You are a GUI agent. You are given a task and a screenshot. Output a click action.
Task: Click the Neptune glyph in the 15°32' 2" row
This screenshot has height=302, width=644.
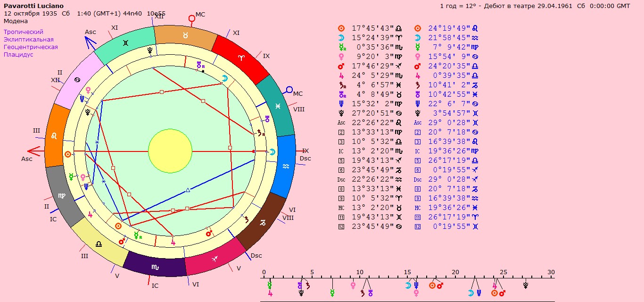pyautogui.click(x=341, y=104)
